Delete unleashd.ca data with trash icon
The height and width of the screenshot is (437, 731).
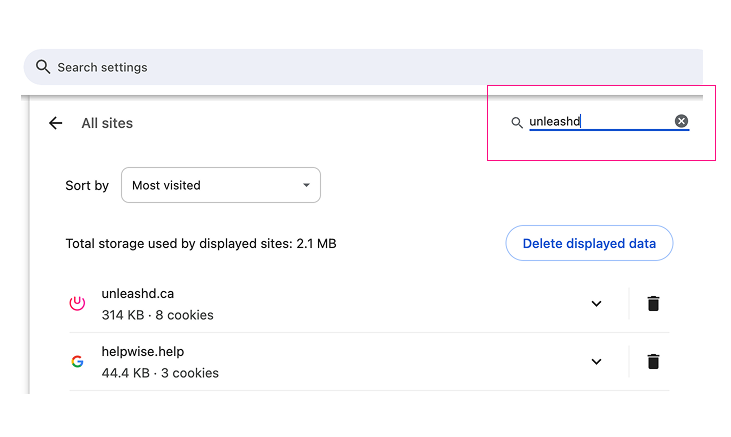pos(653,304)
